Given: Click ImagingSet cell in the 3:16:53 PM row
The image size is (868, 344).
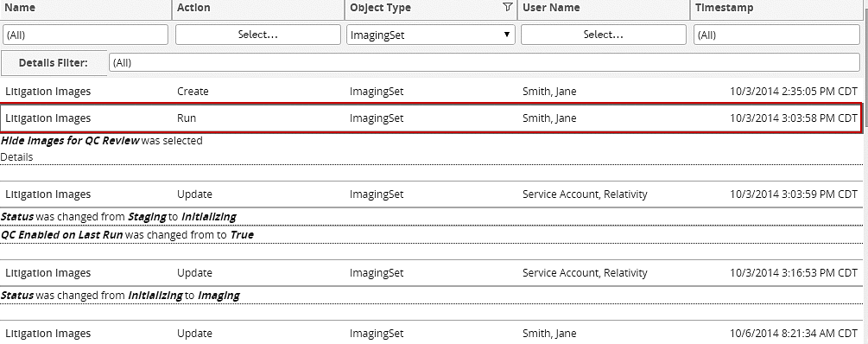Looking at the screenshot, I should [x=377, y=273].
